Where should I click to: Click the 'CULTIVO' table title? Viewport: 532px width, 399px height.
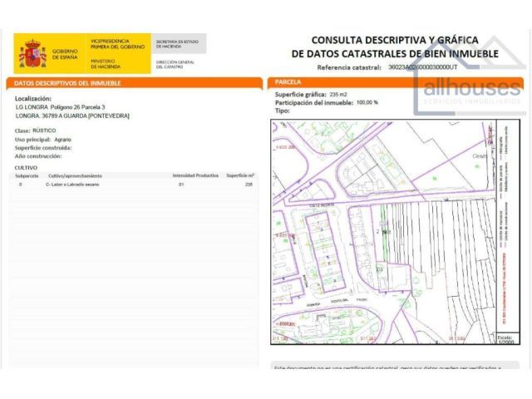click(x=26, y=168)
